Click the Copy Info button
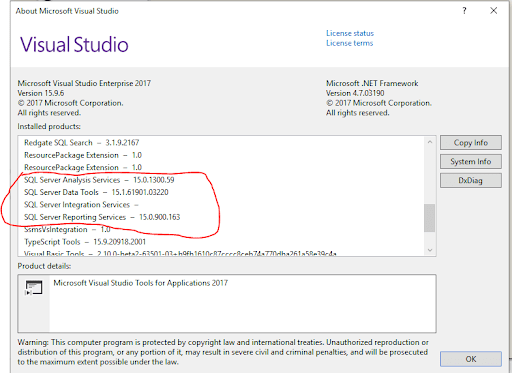The image size is (512, 373). [x=471, y=143]
